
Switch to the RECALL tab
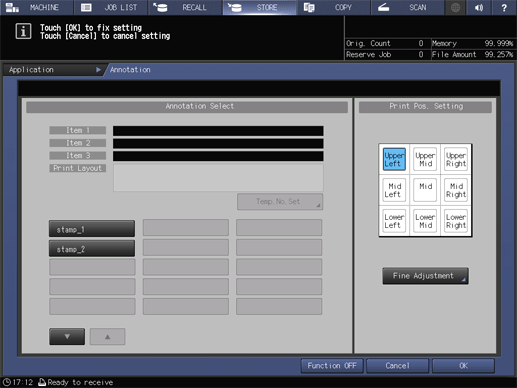[x=185, y=7]
